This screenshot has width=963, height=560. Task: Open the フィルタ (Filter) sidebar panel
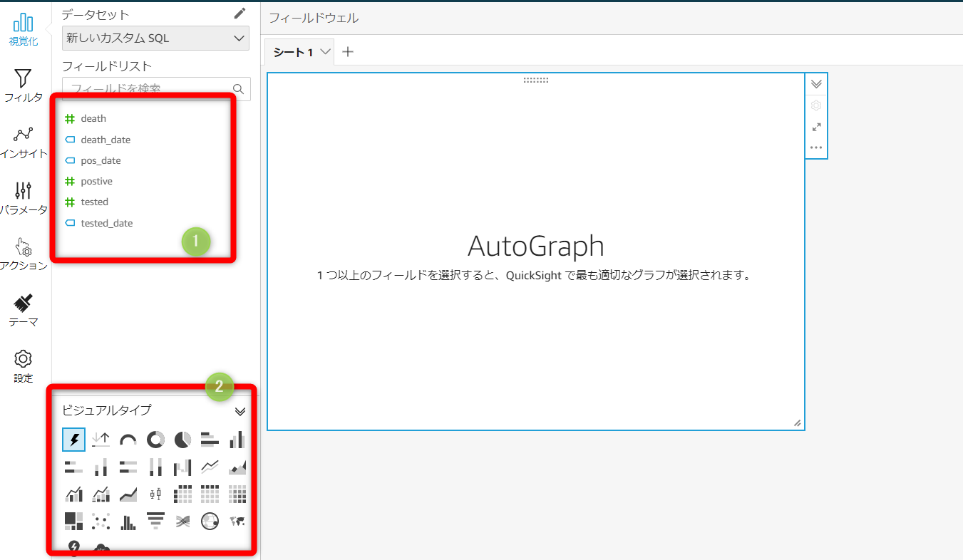tap(24, 85)
